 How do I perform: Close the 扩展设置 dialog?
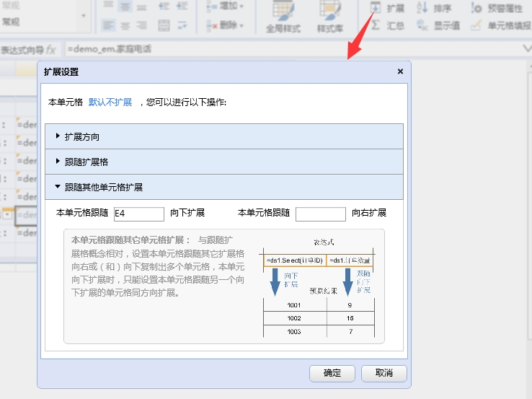pyautogui.click(x=400, y=71)
